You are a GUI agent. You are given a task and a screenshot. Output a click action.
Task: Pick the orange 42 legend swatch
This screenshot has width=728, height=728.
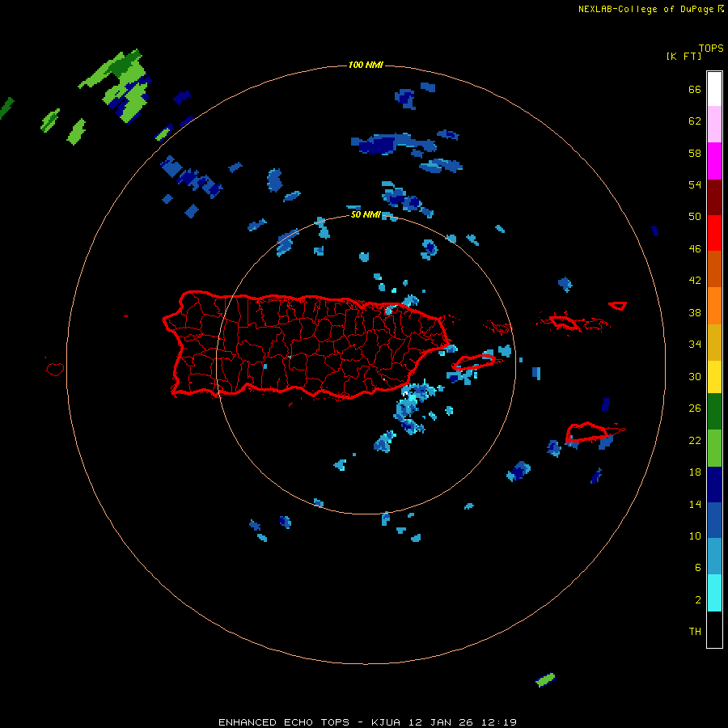tap(714, 306)
